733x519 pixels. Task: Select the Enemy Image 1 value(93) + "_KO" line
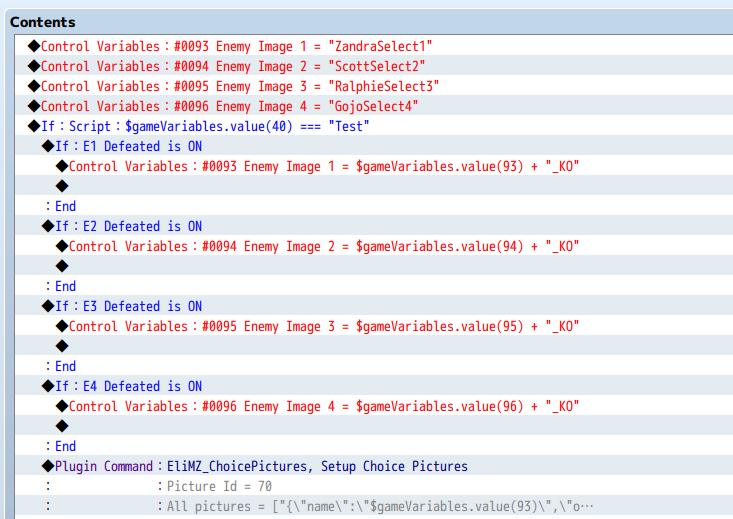coord(374,166)
